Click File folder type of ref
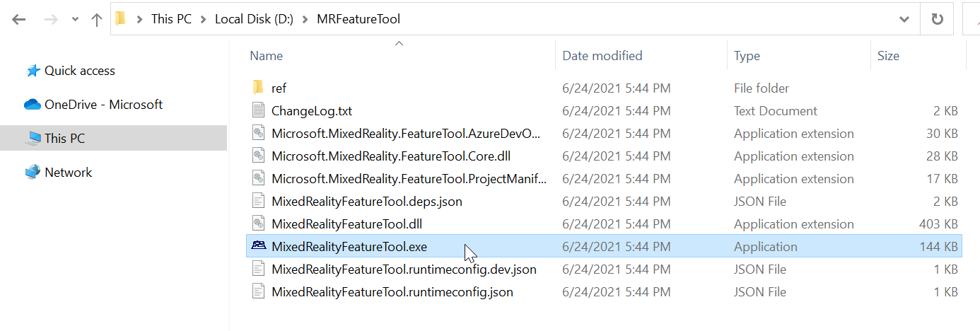Viewport: 980px width, 331px height. pyautogui.click(x=762, y=88)
